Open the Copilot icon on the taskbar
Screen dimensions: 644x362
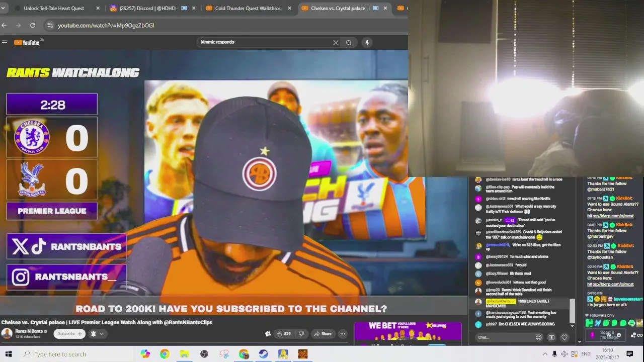[x=145, y=354]
